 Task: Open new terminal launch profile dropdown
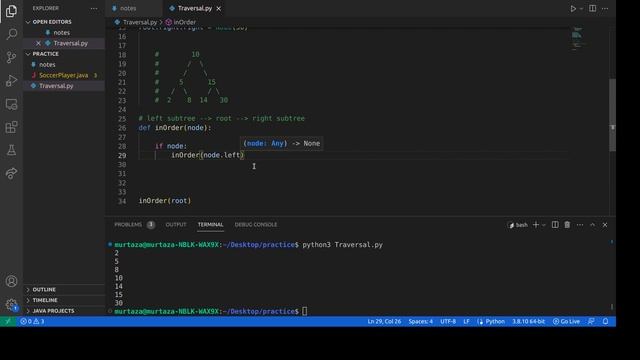(544, 225)
